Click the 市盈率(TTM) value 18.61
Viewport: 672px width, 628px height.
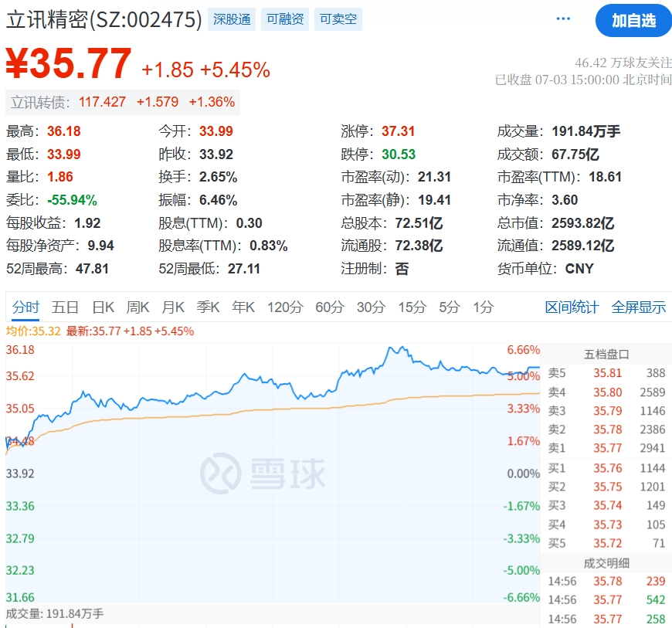605,177
